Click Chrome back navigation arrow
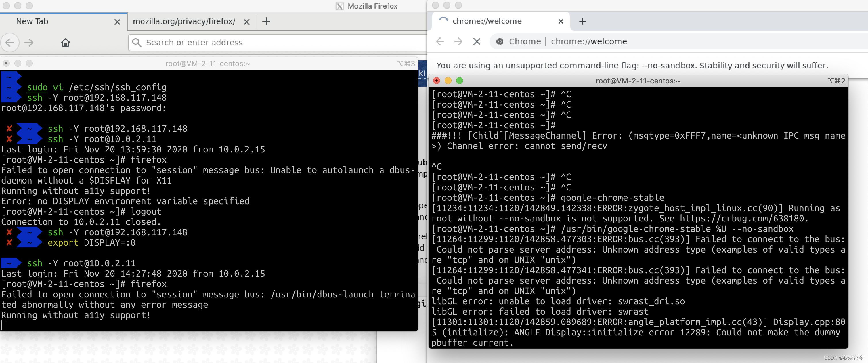The width and height of the screenshot is (868, 363). point(440,41)
